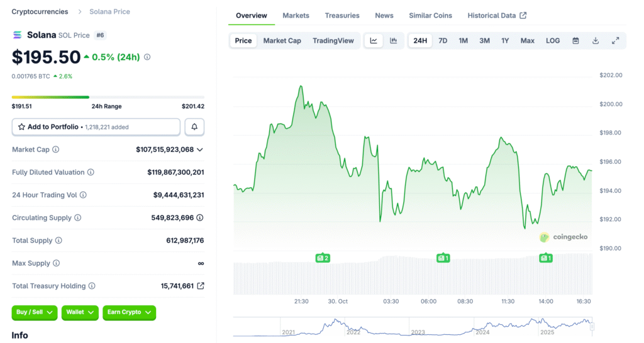Click the line chart view icon
Image resolution: width=644 pixels, height=343 pixels.
click(374, 41)
